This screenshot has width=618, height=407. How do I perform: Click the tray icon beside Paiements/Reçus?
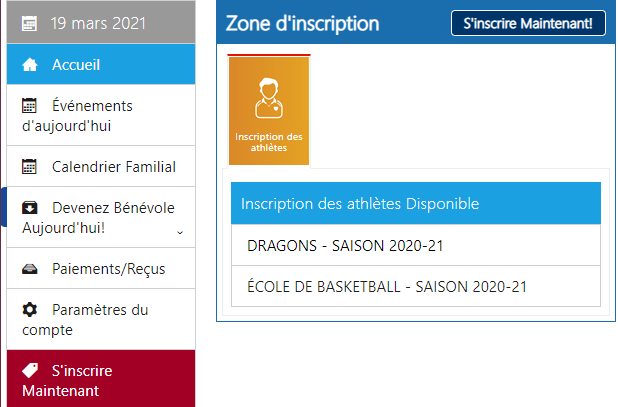30,269
